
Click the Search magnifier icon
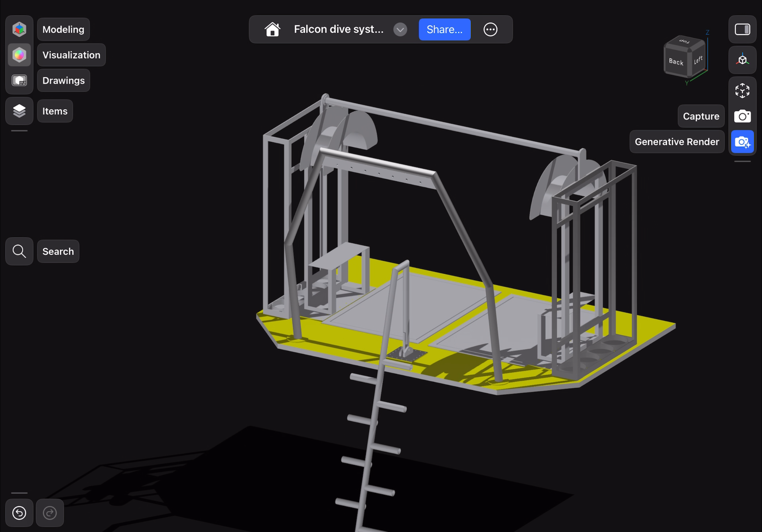tap(19, 251)
